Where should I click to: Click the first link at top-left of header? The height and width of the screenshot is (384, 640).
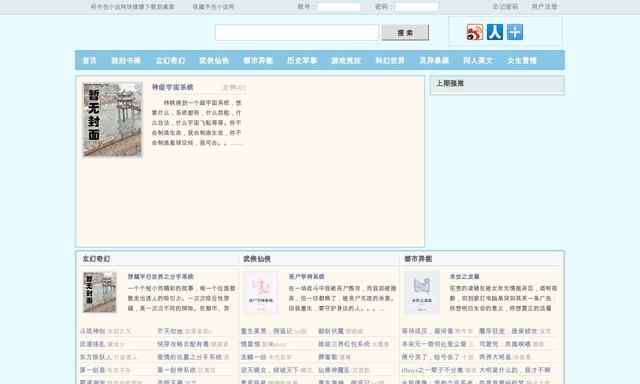pyautogui.click(x=133, y=7)
